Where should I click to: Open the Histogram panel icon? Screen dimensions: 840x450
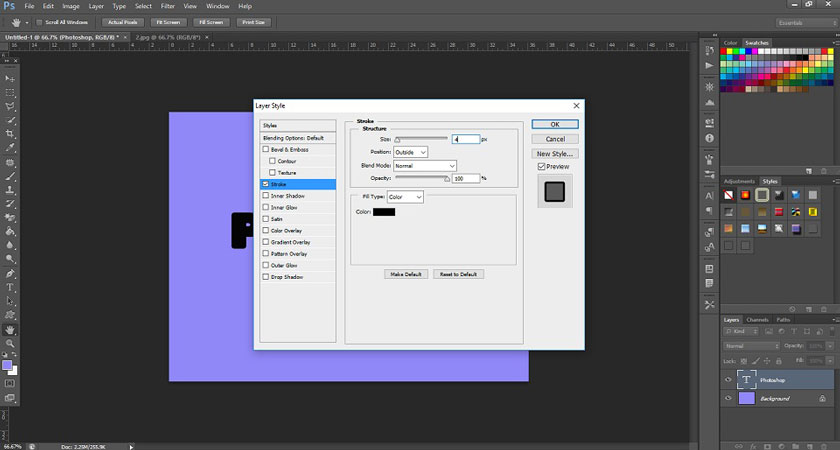[x=710, y=102]
